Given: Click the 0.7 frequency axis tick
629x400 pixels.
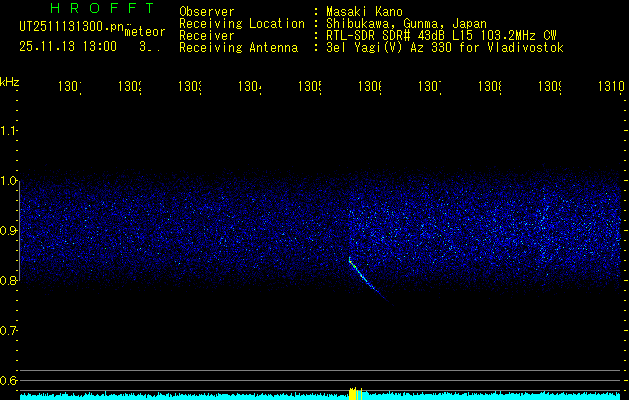Looking at the screenshot, I should pyautogui.click(x=9, y=330).
